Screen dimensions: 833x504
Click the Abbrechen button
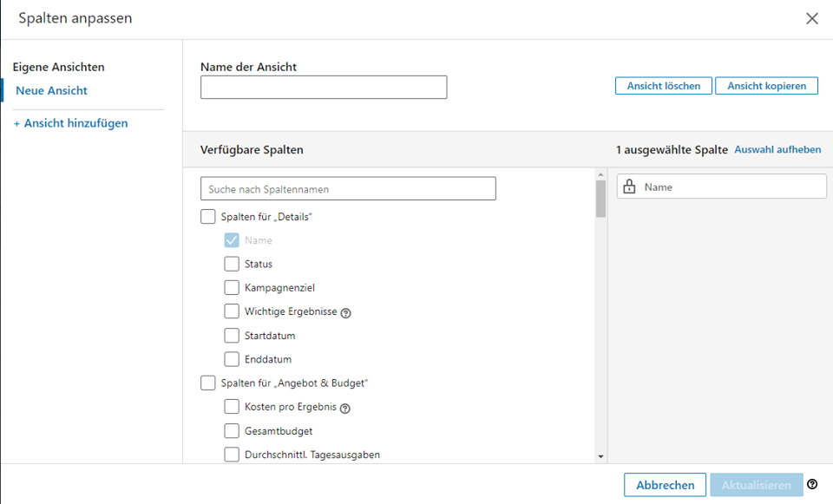coord(666,485)
